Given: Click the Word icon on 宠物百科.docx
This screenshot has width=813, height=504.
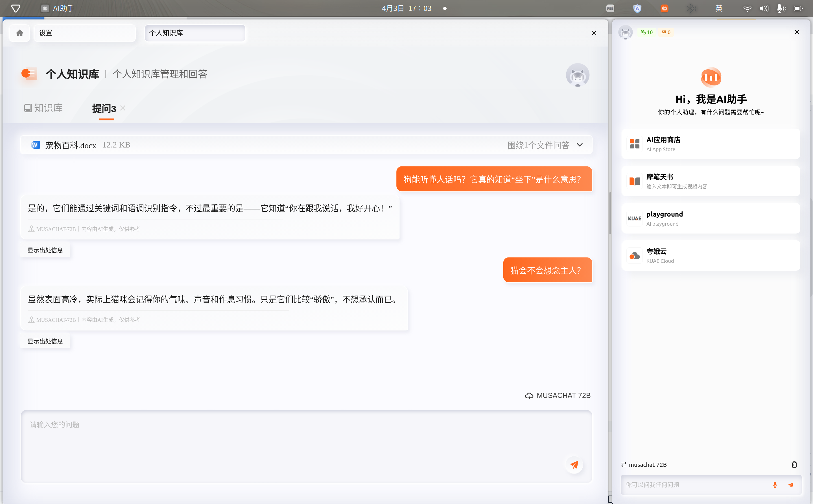Looking at the screenshot, I should [x=35, y=145].
